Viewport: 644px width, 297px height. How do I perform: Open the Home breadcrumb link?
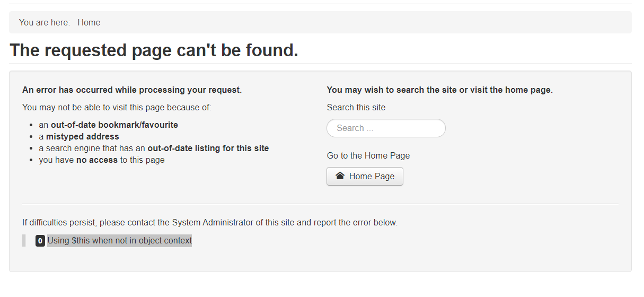pyautogui.click(x=89, y=22)
